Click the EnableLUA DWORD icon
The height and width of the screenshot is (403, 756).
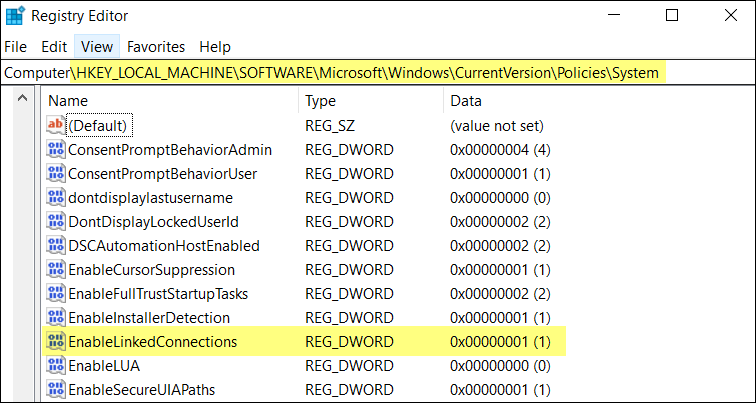tap(55, 366)
